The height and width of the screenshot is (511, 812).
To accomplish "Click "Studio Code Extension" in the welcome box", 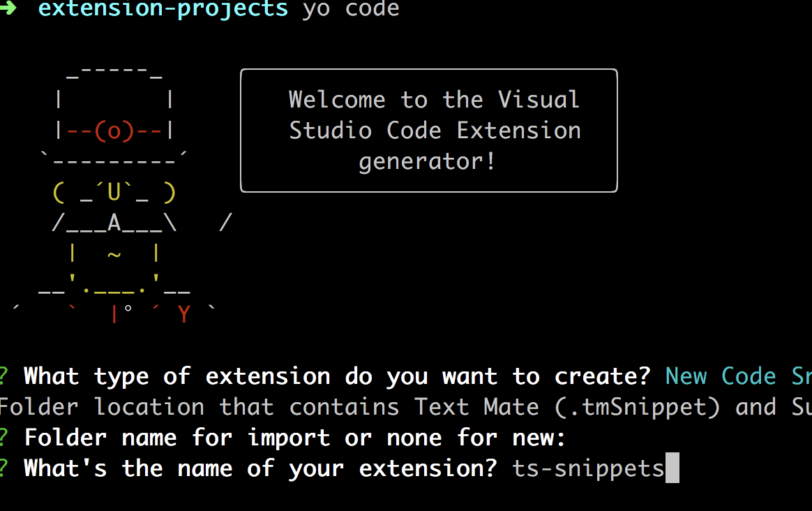I will click(435, 131).
